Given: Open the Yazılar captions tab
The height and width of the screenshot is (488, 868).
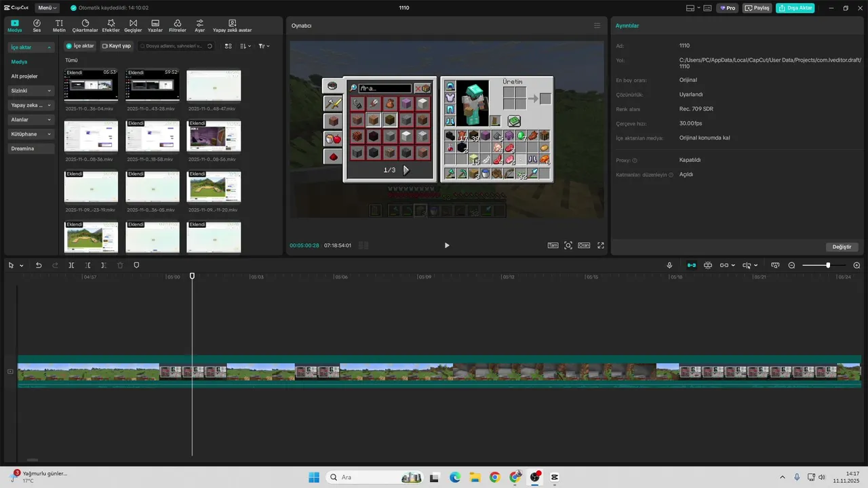Looking at the screenshot, I should (x=155, y=26).
